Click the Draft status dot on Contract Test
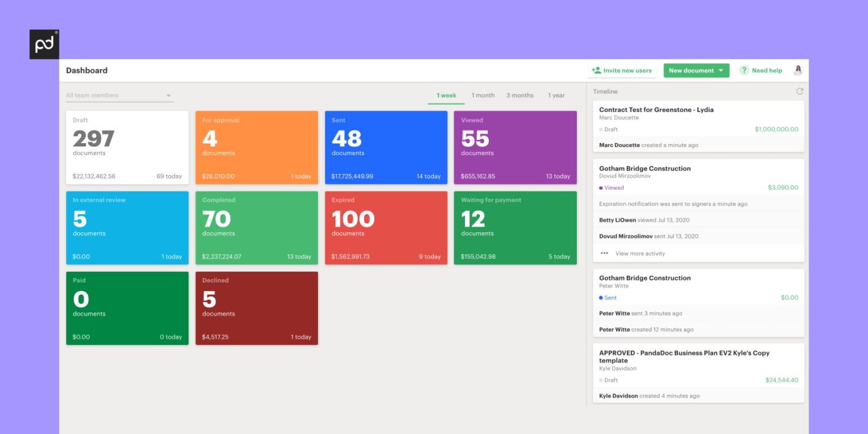This screenshot has height=434, width=868. 601,129
